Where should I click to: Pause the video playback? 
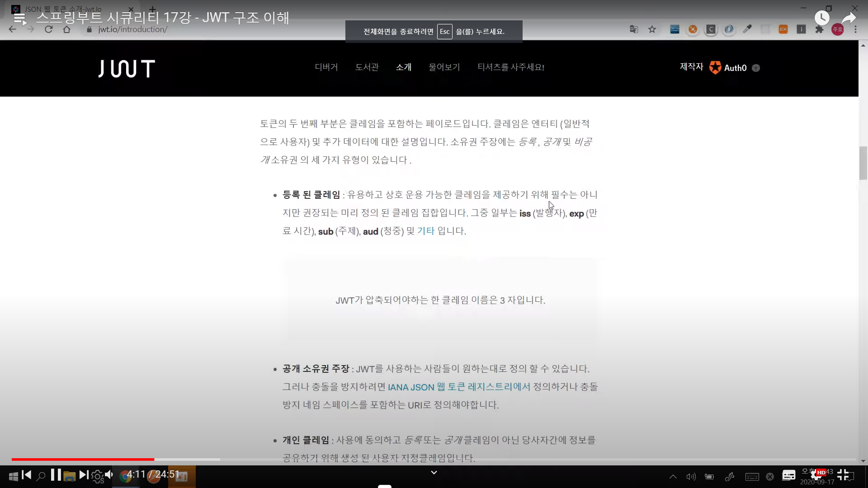click(x=56, y=475)
